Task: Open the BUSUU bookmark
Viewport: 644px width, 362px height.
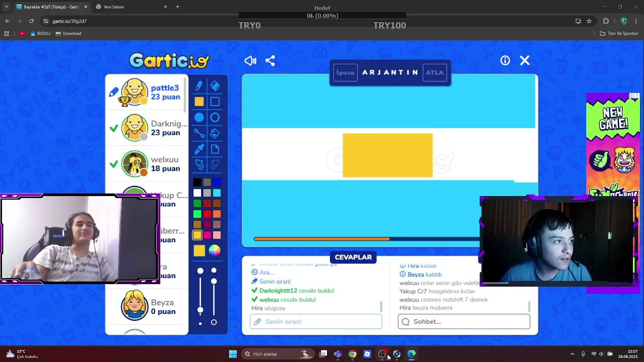Action: (40, 33)
